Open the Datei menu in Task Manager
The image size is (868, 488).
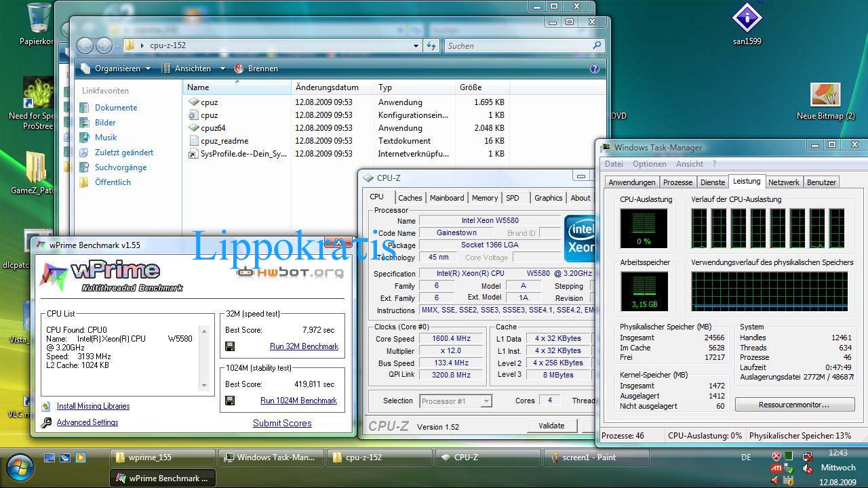tap(614, 164)
